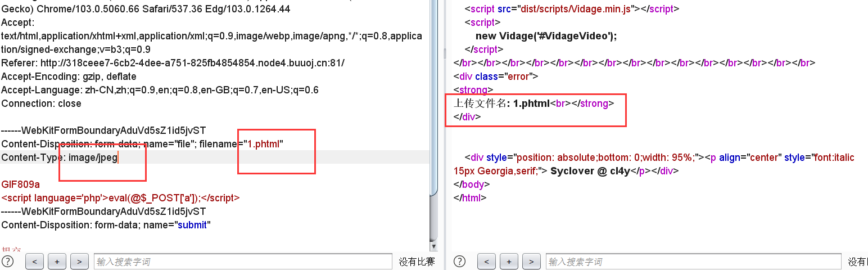This screenshot has width=868, height=270.
Task: Click the 'tion/signed-exchange;v=b3;q=0.9' line
Action: 76,49
